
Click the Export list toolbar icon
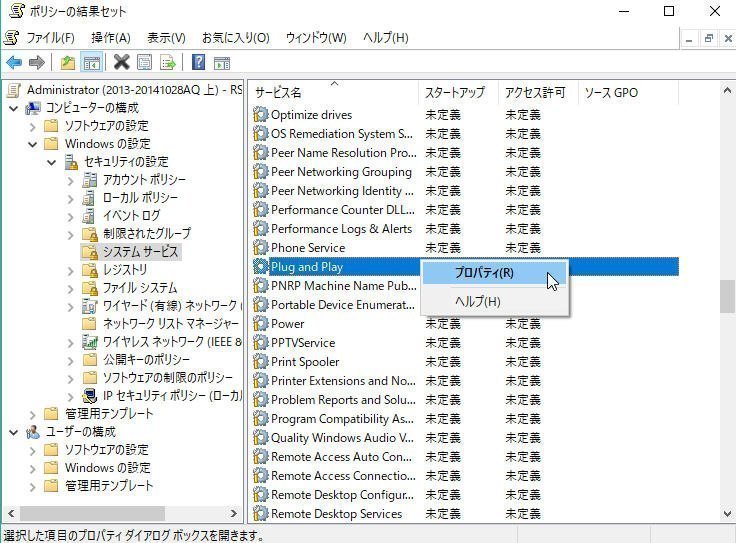(168, 62)
